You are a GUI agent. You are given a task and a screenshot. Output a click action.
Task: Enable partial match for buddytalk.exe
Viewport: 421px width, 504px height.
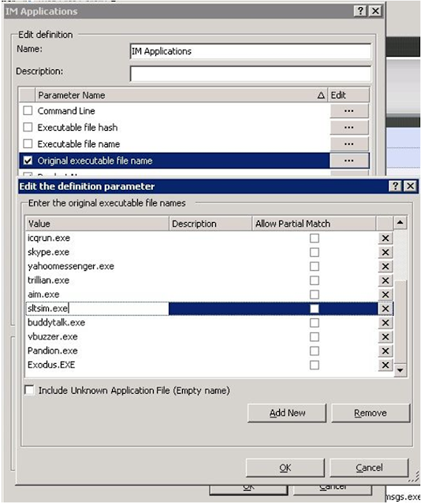coord(315,323)
